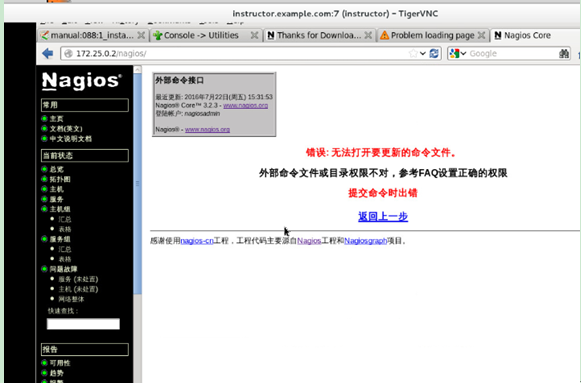Image resolution: width=581 pixels, height=383 pixels.
Task: Open 中文说明文档 in the sidebar
Action: tap(70, 139)
